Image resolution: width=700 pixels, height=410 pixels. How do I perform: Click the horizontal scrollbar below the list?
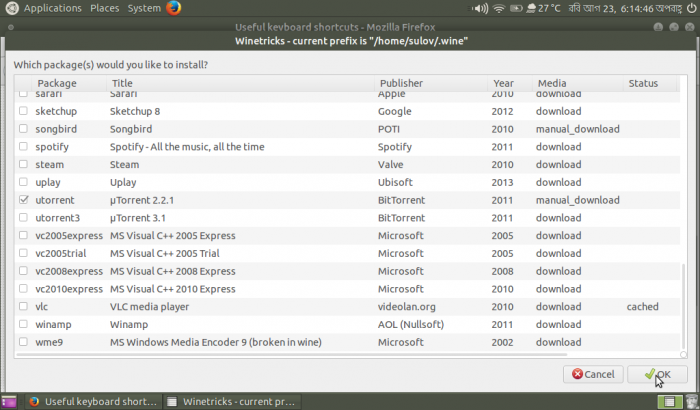tap(300, 354)
